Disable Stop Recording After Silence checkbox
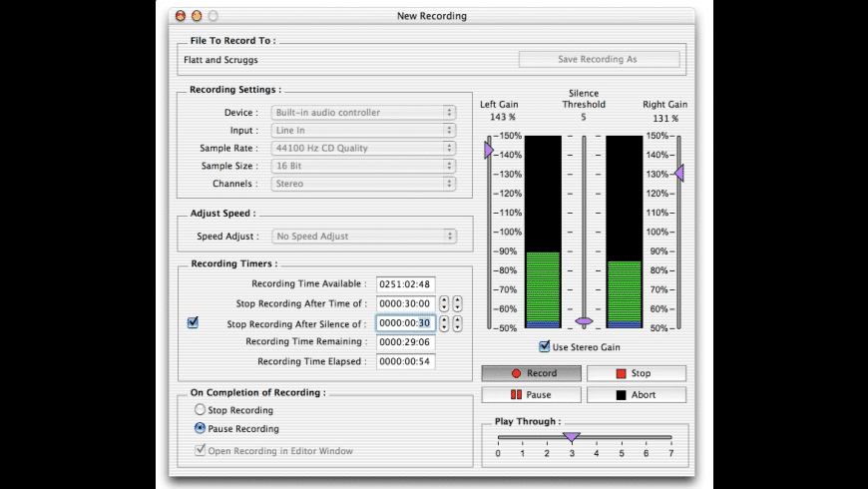 coord(194,323)
